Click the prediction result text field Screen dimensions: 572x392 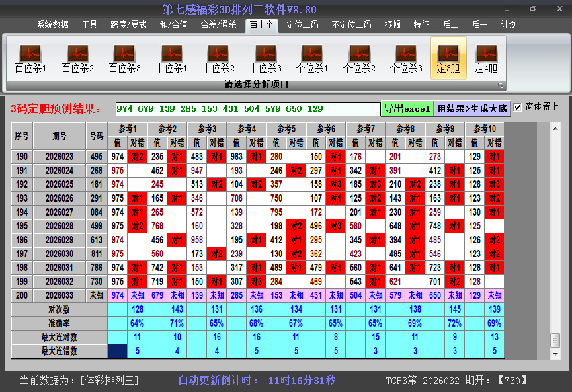pos(247,108)
